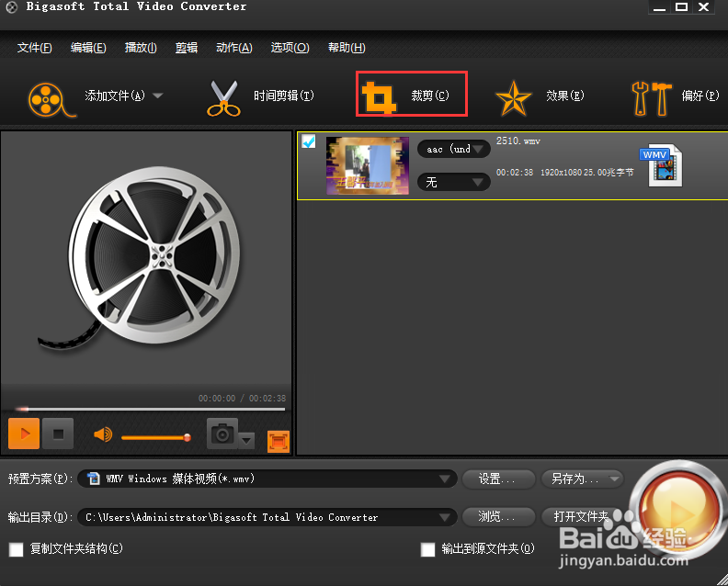This screenshot has width=728, height=586.
Task: Click the 打开文件夹 open folder button
Action: [x=582, y=516]
